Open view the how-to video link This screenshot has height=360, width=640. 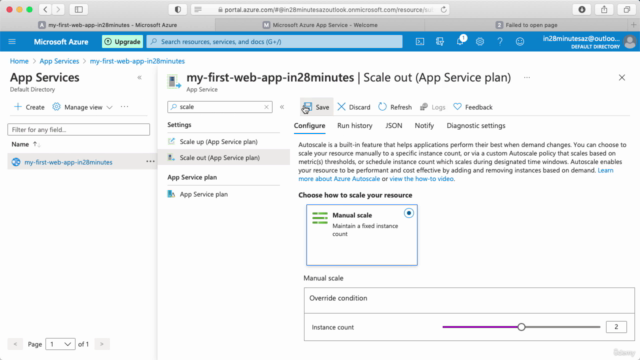point(421,179)
